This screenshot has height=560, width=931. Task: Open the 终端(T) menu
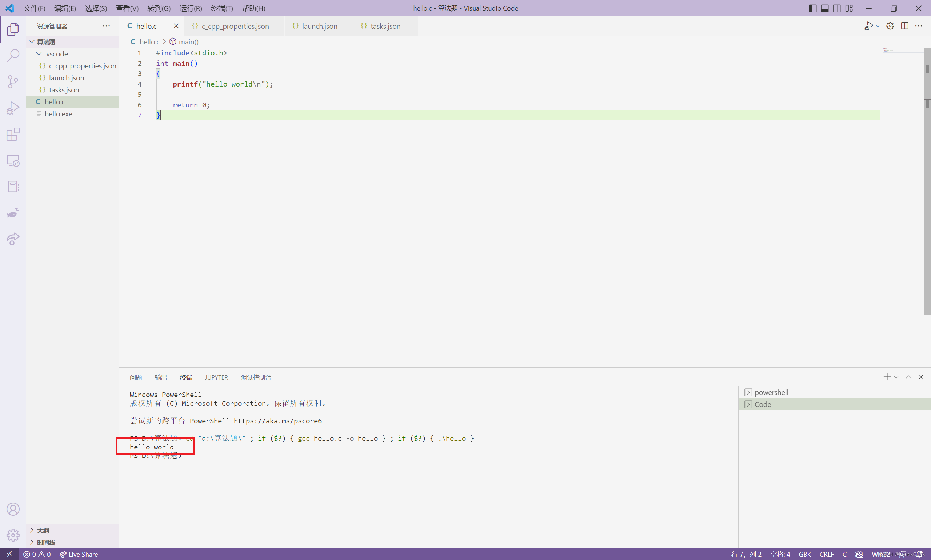[221, 8]
